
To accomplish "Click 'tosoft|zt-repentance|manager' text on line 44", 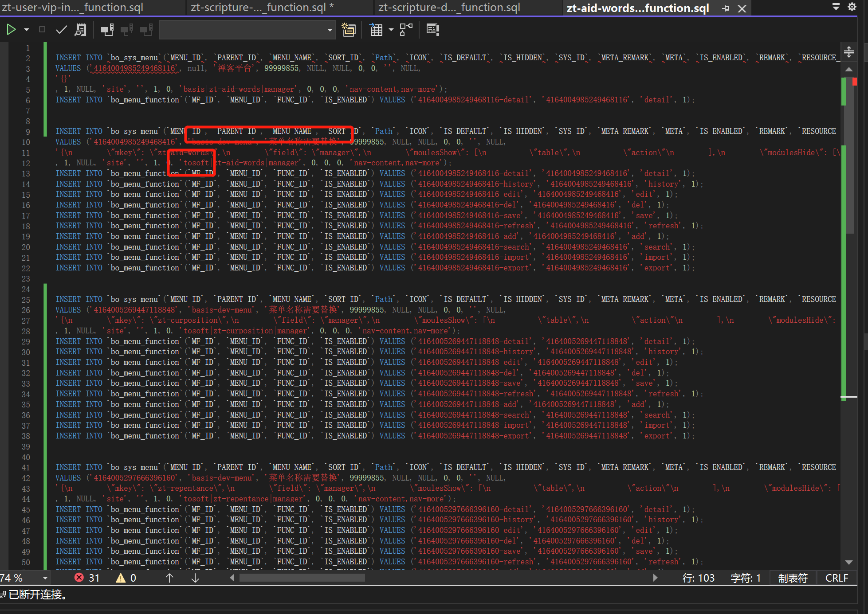I will 244,499.
